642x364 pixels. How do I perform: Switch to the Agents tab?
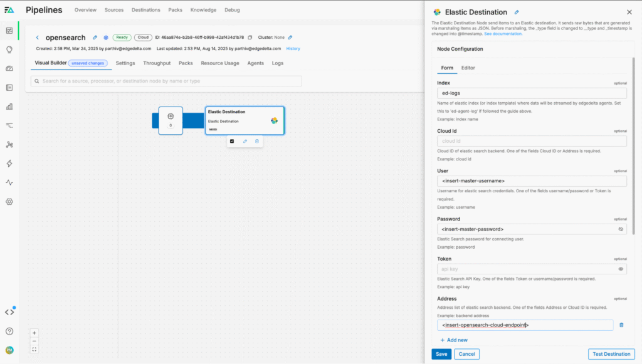pyautogui.click(x=256, y=63)
